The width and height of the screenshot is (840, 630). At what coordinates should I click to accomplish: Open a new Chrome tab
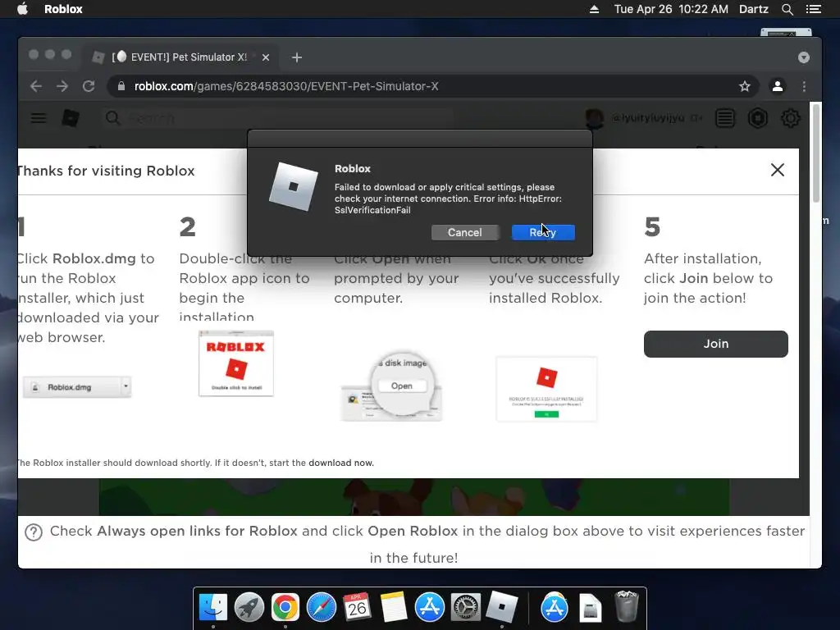click(x=297, y=57)
